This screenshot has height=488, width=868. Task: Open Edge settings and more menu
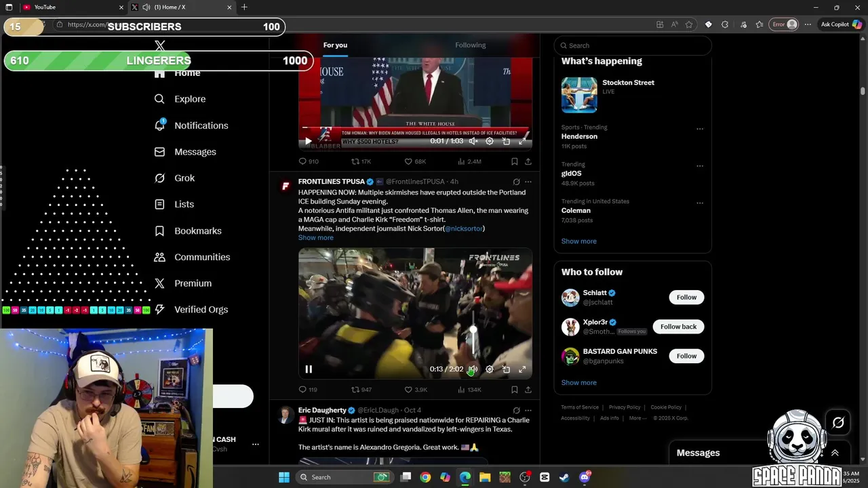[x=808, y=24]
